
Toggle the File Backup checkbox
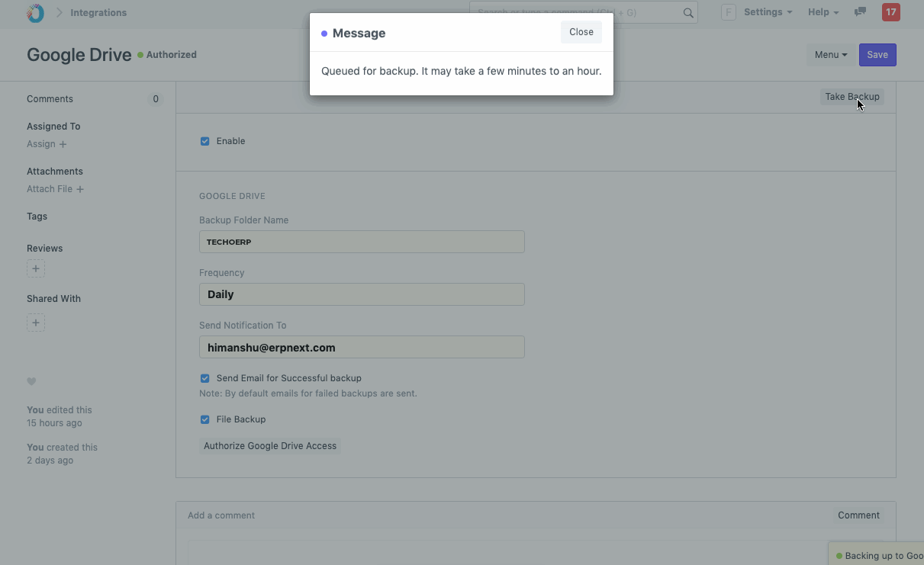(204, 419)
